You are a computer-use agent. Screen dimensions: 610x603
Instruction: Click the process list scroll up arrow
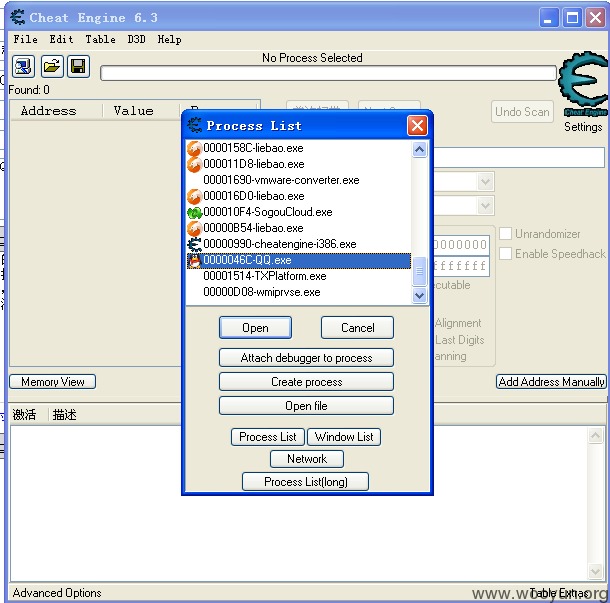[419, 149]
